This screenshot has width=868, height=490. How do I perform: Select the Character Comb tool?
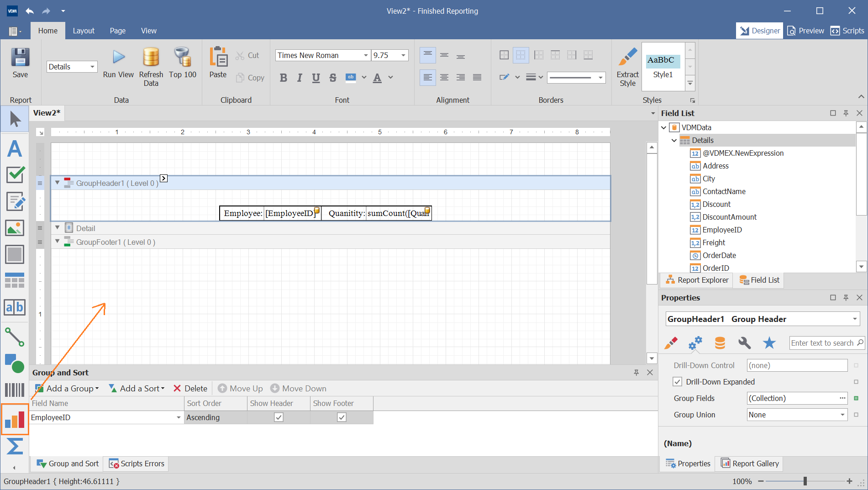point(15,307)
